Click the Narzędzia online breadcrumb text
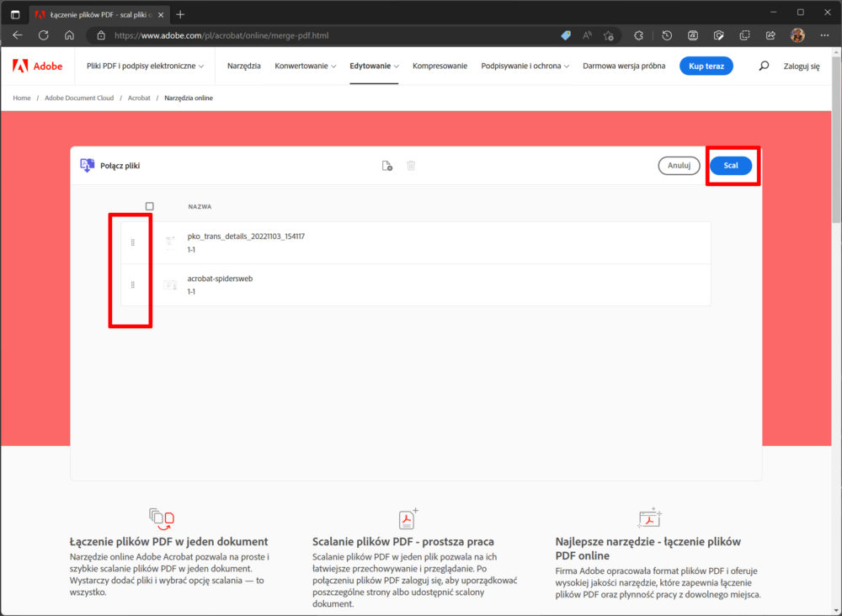842x616 pixels. (x=189, y=98)
